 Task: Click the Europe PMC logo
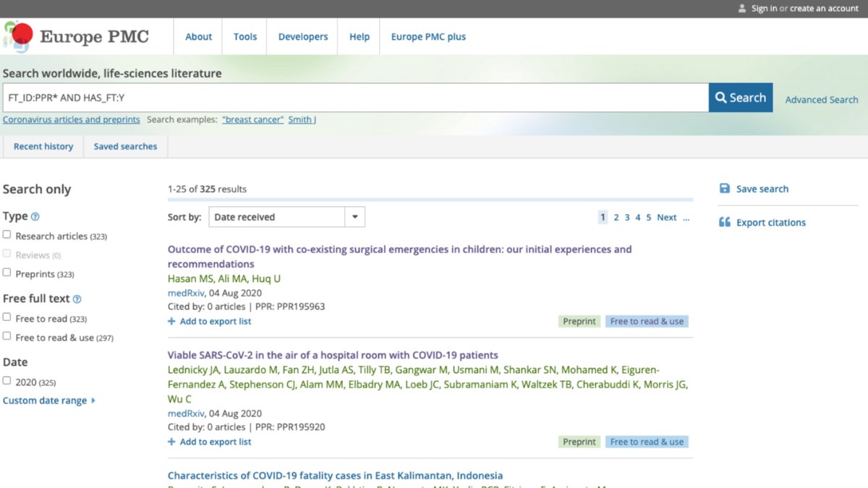click(76, 36)
